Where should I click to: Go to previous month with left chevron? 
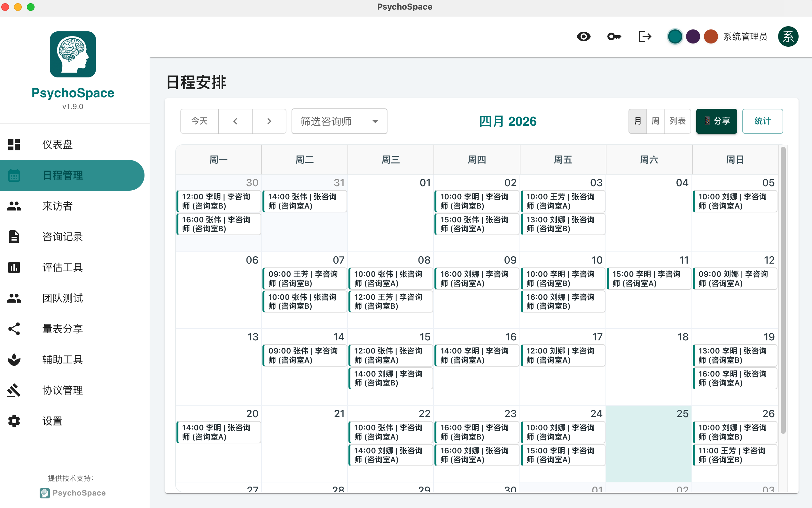coord(235,121)
